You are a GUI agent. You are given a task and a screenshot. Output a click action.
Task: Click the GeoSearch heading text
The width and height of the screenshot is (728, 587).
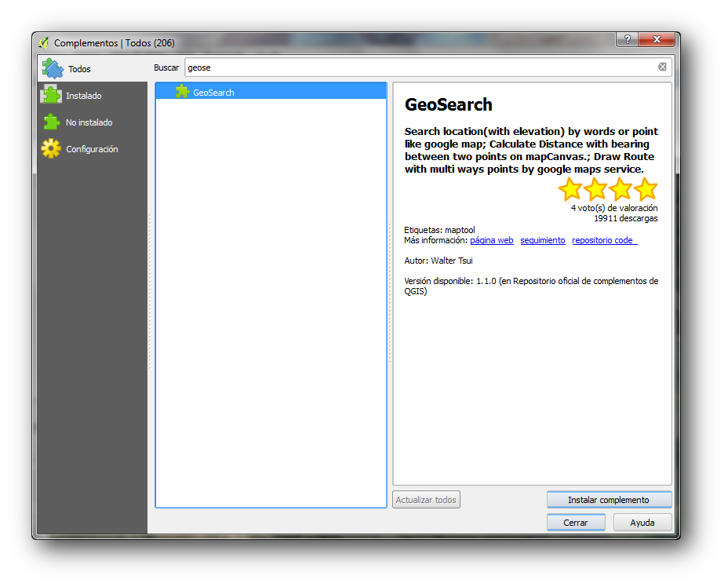pos(448,104)
